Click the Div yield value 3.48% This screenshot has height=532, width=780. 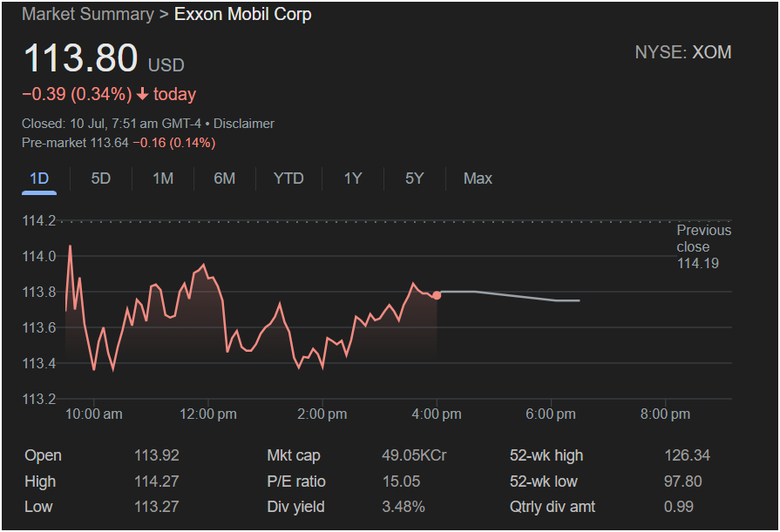pyautogui.click(x=404, y=507)
